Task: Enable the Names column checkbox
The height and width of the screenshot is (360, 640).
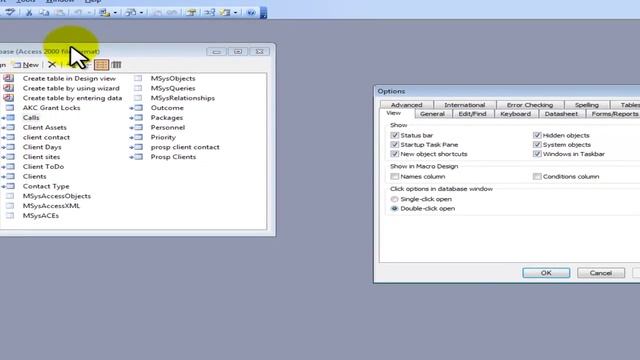Action: click(x=394, y=176)
